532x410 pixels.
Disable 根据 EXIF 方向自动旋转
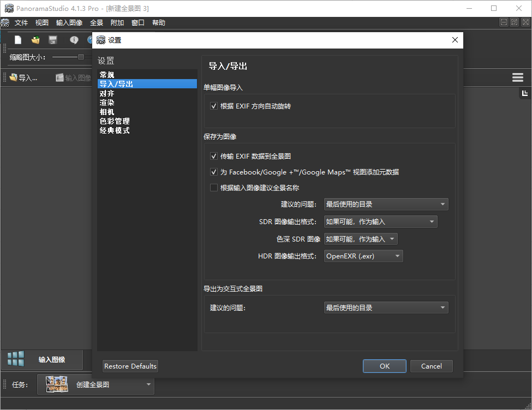[214, 106]
